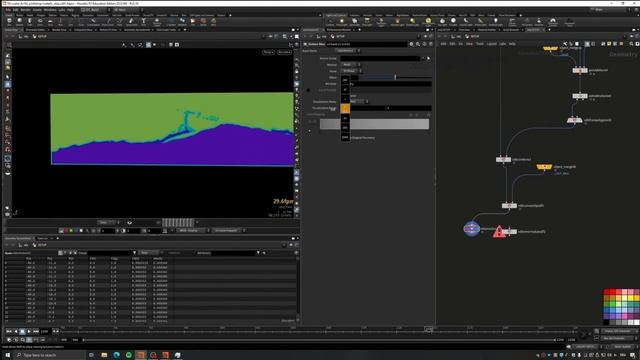Screen dimensions: 640x360
Task: Select the Font shelf tool
Action: [x=144, y=22]
